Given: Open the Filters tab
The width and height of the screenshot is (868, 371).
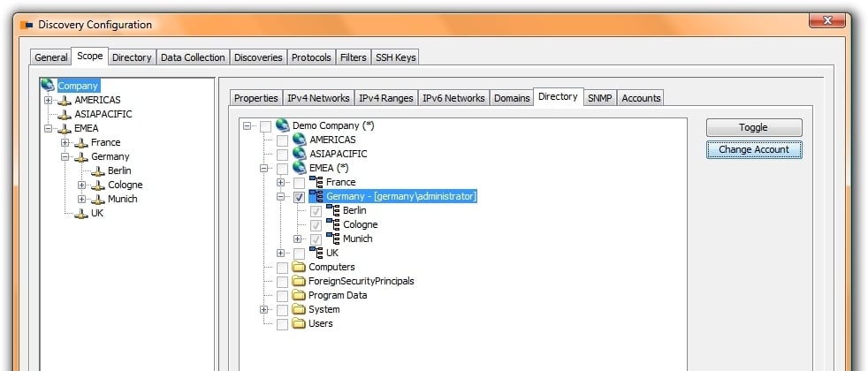Looking at the screenshot, I should (354, 57).
